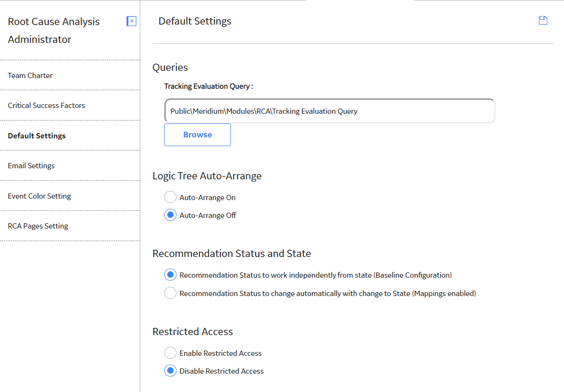Select Auto-Arrange On radio button
Screen dimensions: 564x392
170,197
